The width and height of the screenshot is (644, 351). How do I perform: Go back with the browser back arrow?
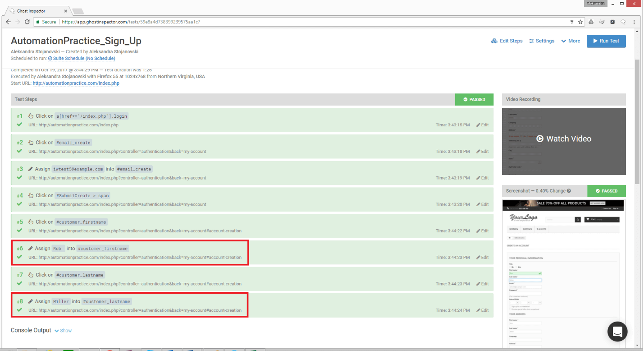pyautogui.click(x=8, y=22)
